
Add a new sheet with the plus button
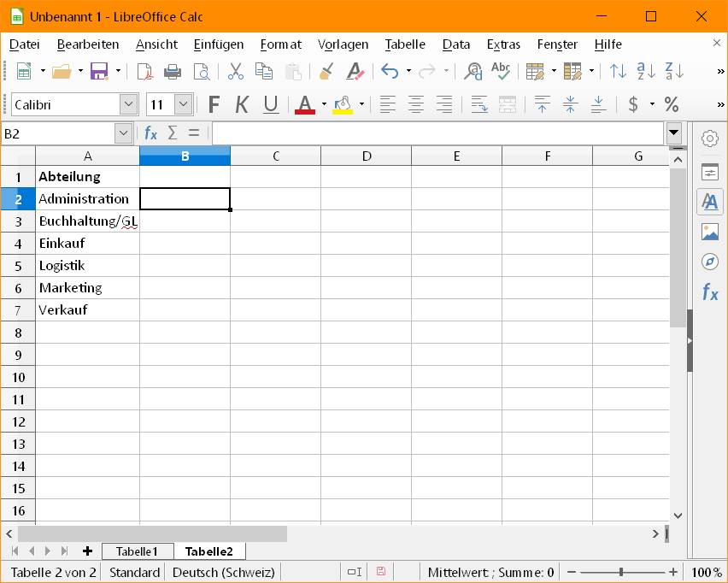(x=87, y=551)
